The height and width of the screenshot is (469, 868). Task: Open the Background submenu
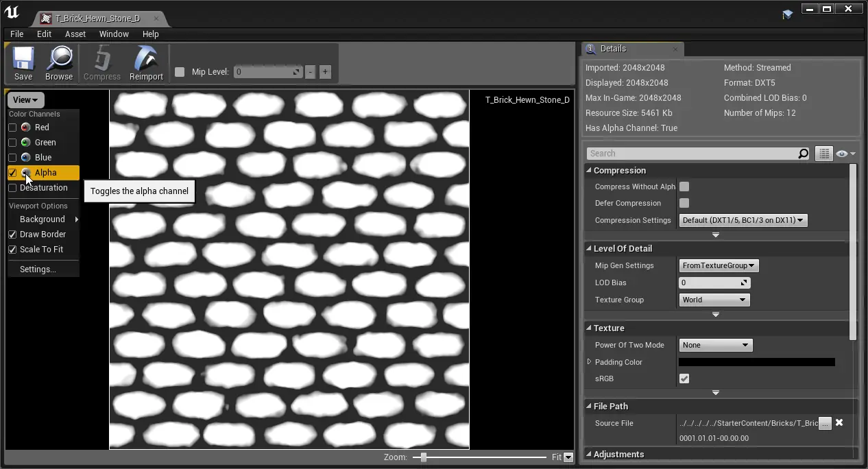pos(43,219)
